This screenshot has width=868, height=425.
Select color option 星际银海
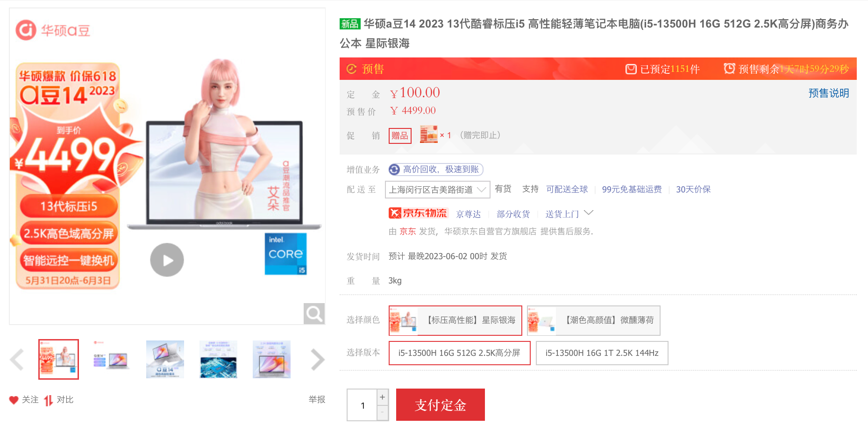tap(455, 320)
